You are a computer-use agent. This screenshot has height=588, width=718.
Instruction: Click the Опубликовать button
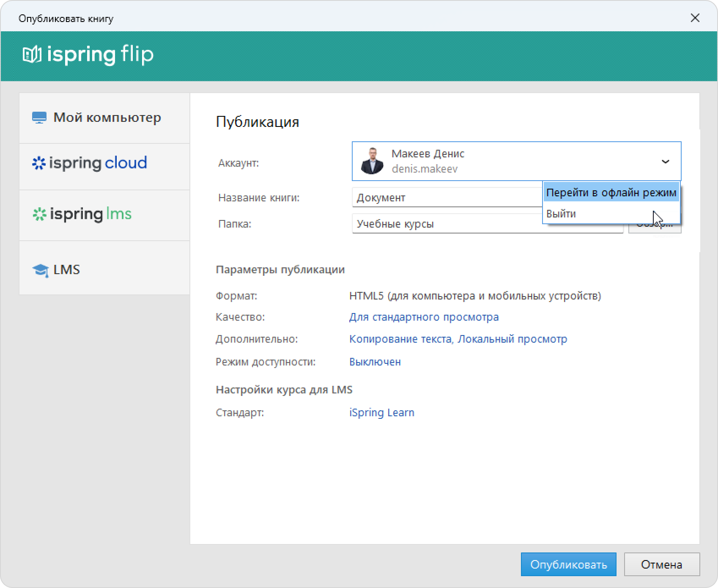568,564
